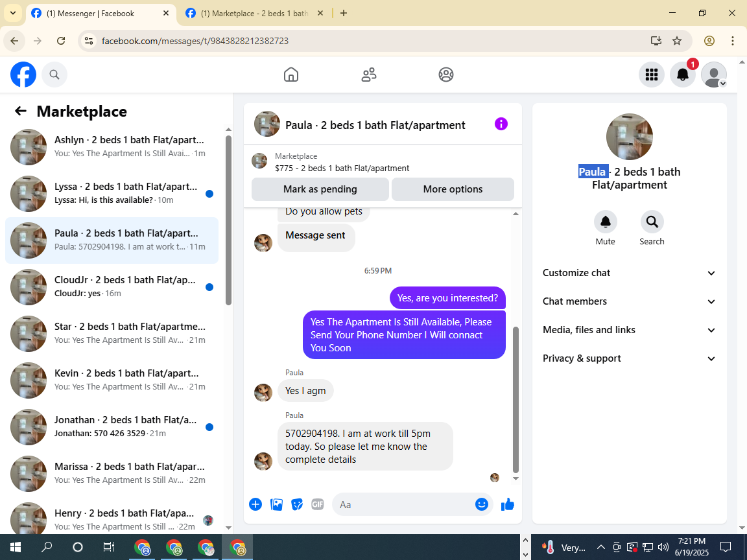Close the Marketplace browser tab

click(320, 14)
